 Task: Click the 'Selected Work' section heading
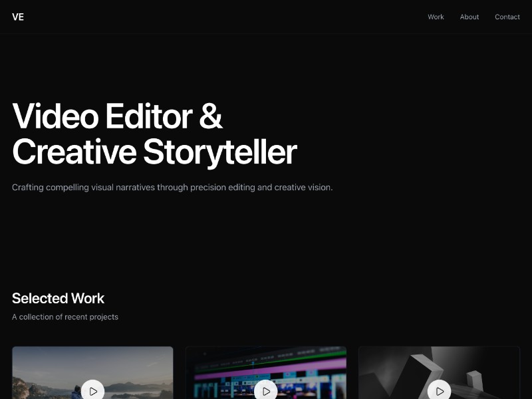click(x=58, y=298)
